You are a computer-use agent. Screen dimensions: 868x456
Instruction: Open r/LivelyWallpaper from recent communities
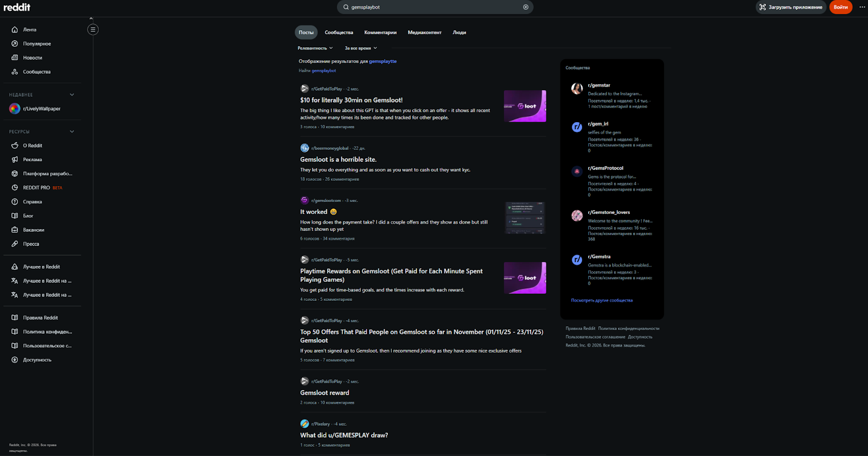click(41, 109)
